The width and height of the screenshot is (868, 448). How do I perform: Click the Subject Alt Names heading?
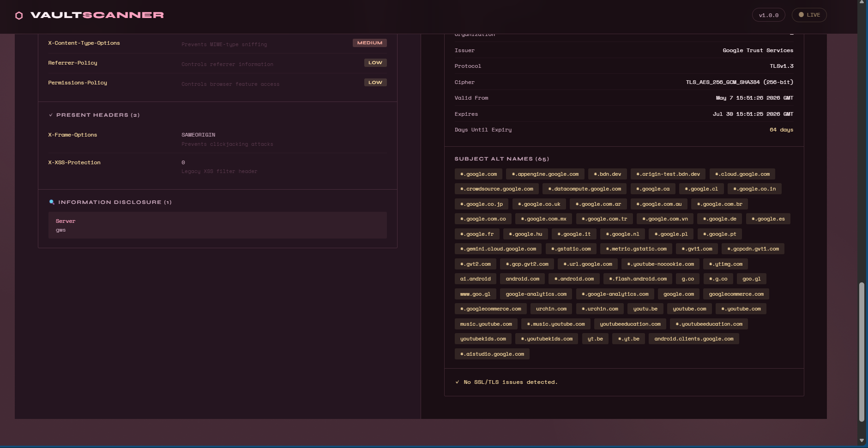(x=501, y=159)
